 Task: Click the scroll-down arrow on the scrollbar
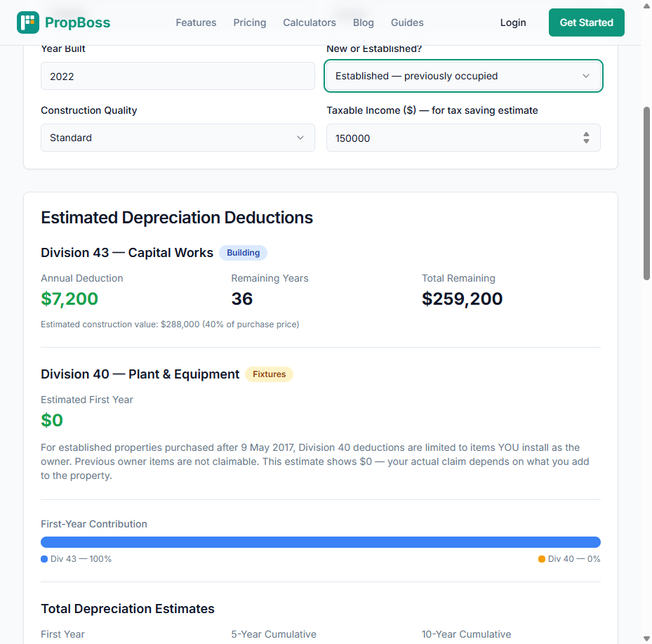(646, 638)
